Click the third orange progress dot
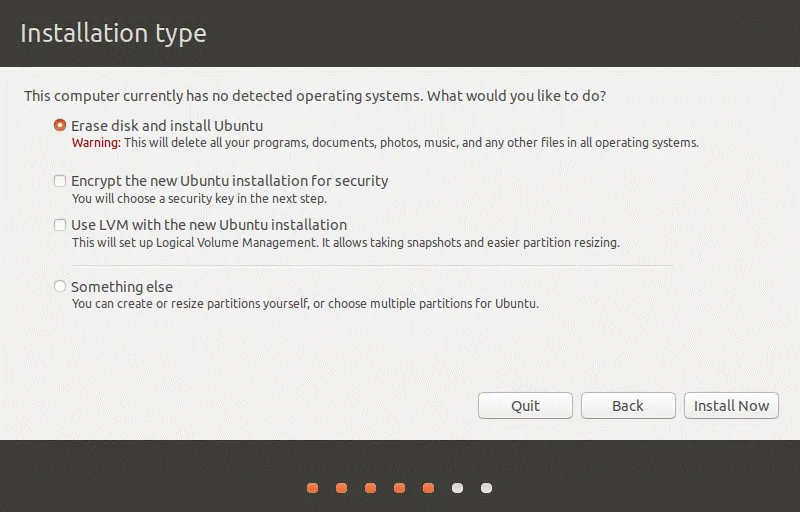The width and height of the screenshot is (800, 512). tap(370, 488)
